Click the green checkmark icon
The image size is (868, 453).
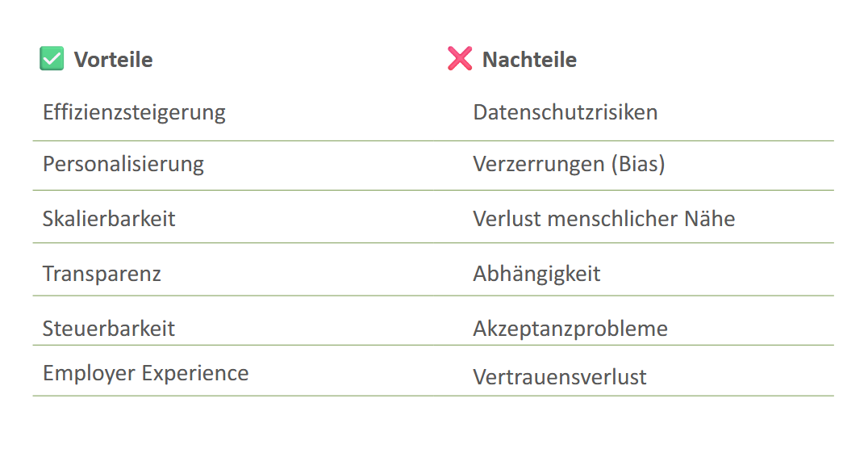[52, 59]
